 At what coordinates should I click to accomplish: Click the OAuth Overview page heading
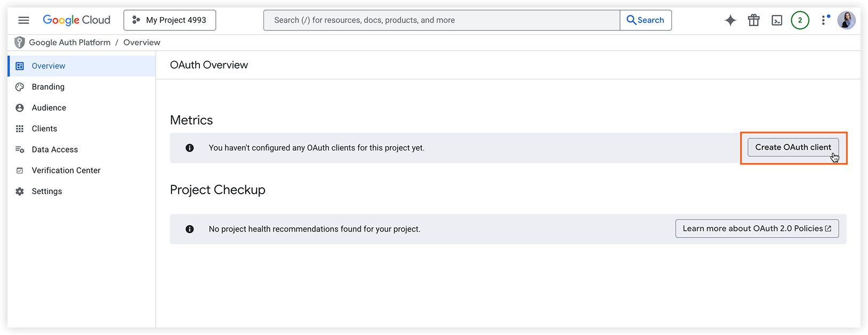coord(209,65)
